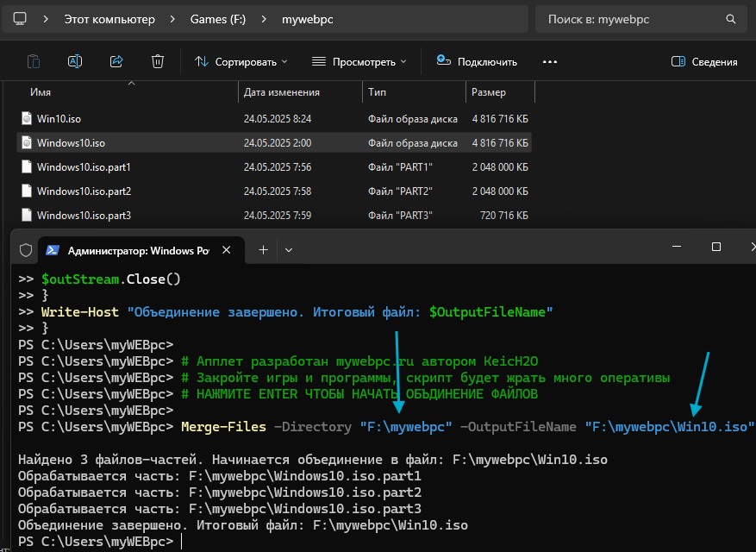Select the Windows10.iso.part3 file

pos(274,216)
